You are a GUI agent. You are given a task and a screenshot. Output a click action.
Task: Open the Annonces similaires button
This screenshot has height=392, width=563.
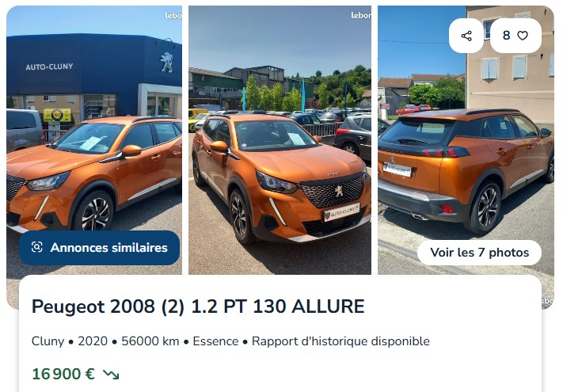click(x=99, y=248)
